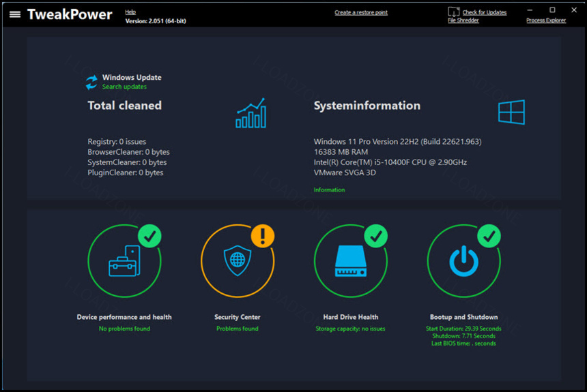Open the green Information link
Image resolution: width=587 pixels, height=392 pixels.
[x=329, y=190]
